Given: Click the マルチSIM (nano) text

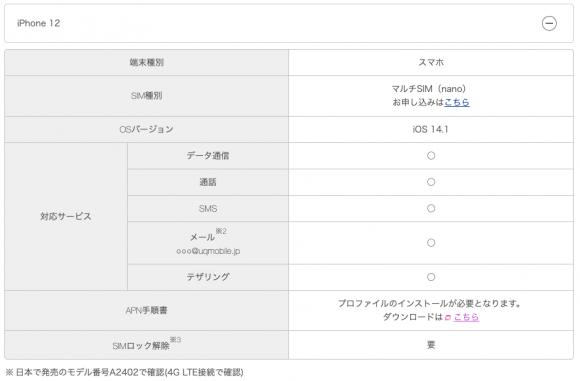Looking at the screenshot, I should 429,89.
